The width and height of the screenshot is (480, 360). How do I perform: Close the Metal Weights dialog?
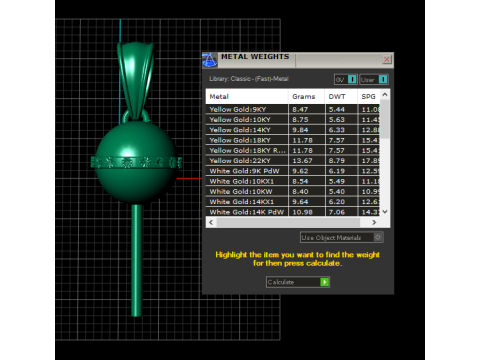pyautogui.click(x=387, y=59)
